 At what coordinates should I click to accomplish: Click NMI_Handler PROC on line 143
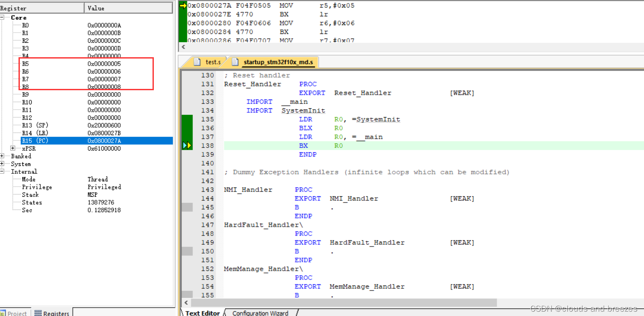[x=268, y=190]
